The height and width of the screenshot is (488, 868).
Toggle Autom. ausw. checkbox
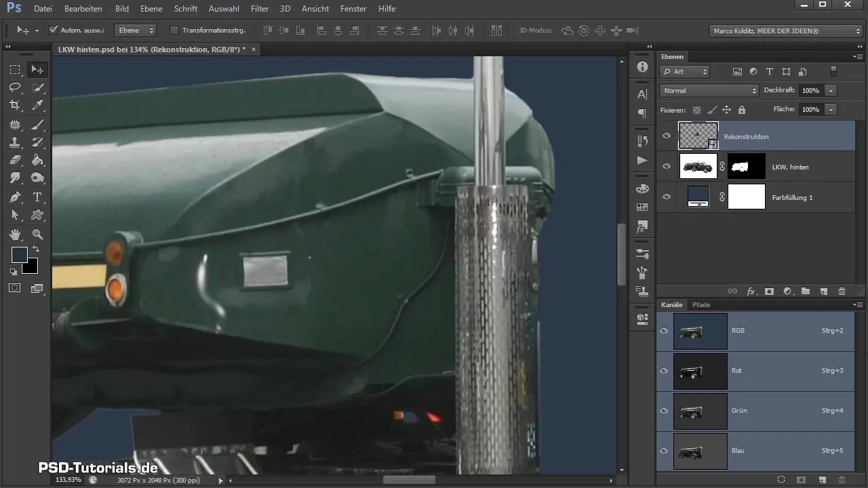coord(54,30)
